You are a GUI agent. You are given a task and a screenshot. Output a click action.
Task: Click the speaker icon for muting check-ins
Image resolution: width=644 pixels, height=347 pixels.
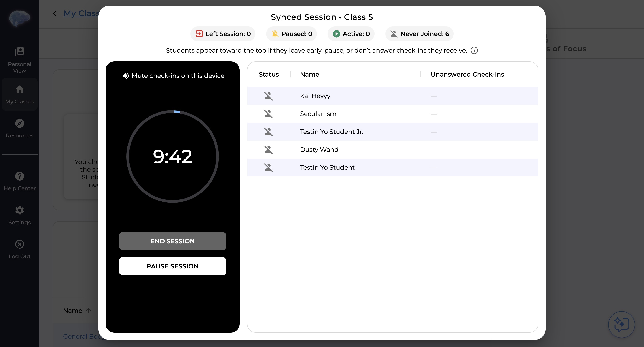click(125, 76)
